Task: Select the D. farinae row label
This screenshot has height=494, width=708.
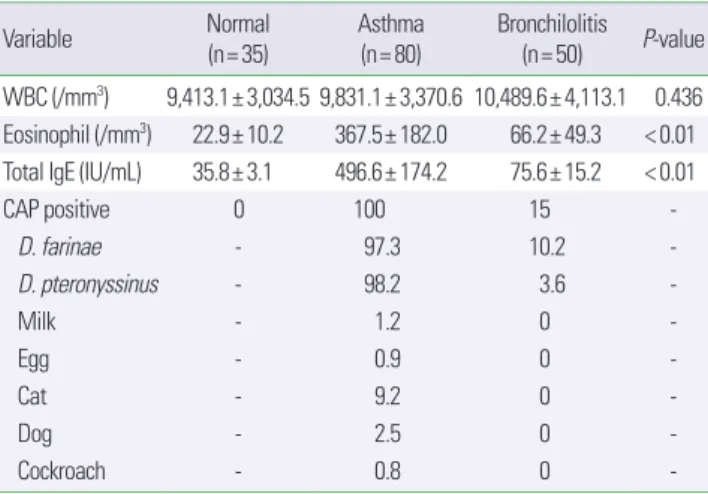Action: [x=60, y=247]
